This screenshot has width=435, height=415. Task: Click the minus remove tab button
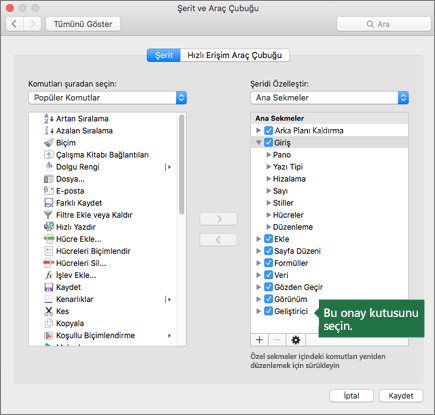[277, 340]
